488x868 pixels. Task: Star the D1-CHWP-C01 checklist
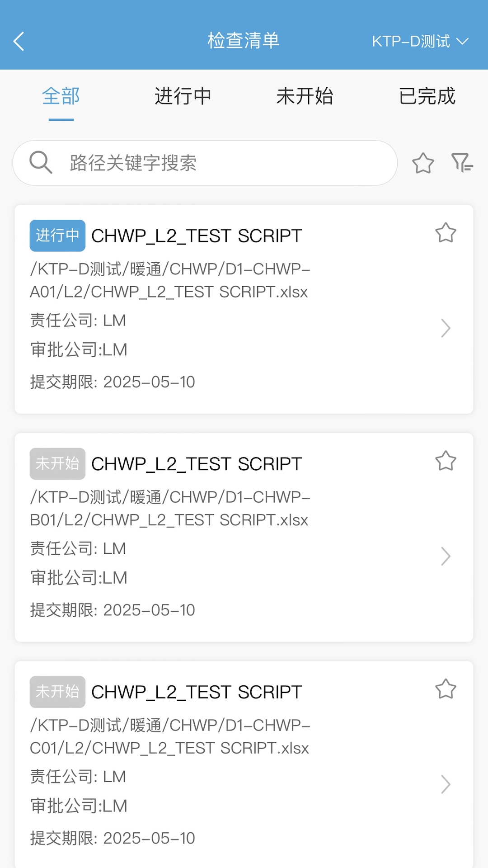(x=446, y=689)
